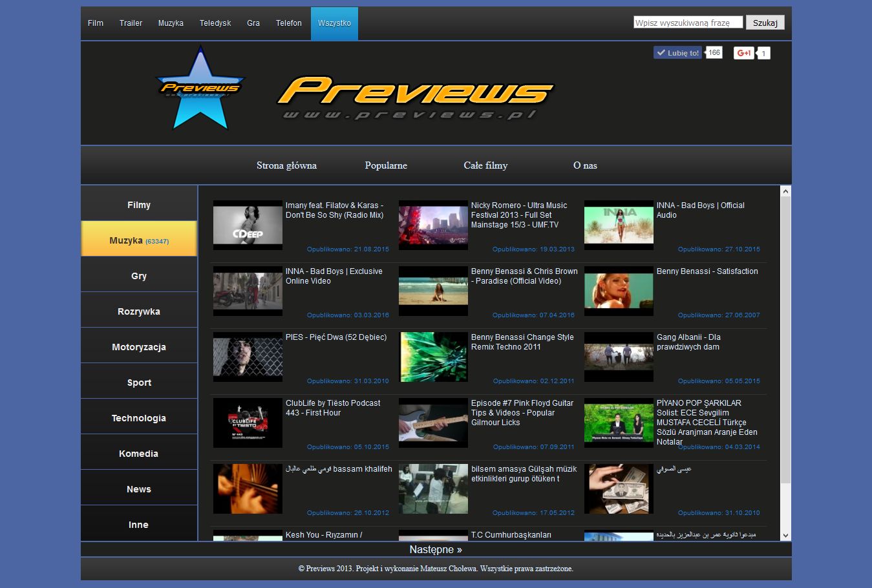The image size is (872, 588).
Task: Click title Kesh You - Rıyzamın
Action: 324,535
